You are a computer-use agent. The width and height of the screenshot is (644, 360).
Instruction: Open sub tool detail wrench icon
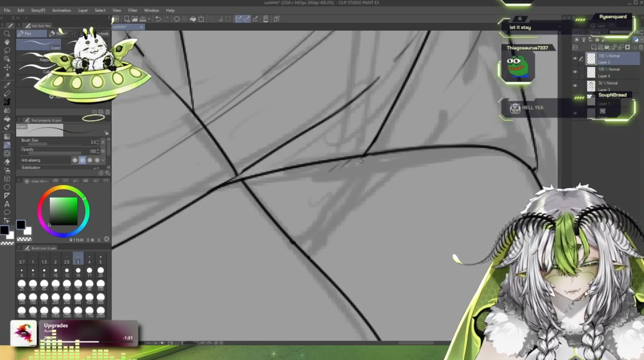click(108, 173)
